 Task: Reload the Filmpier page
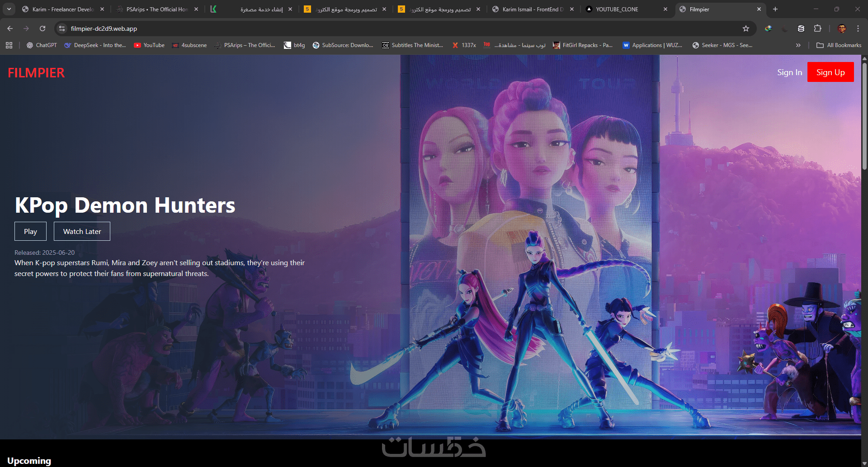coord(42,29)
